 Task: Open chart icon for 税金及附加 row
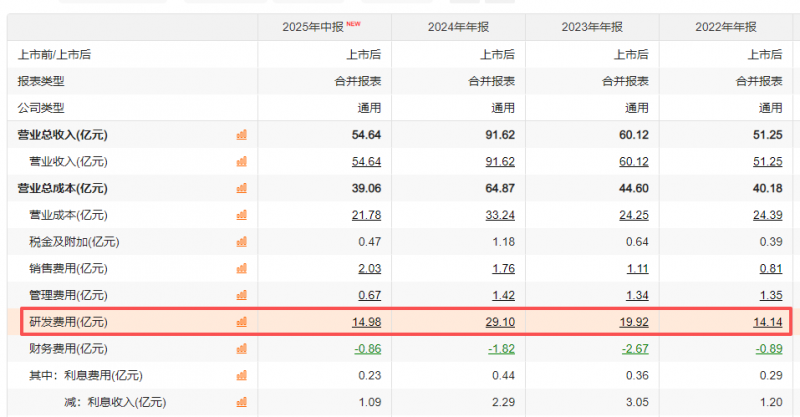(242, 241)
